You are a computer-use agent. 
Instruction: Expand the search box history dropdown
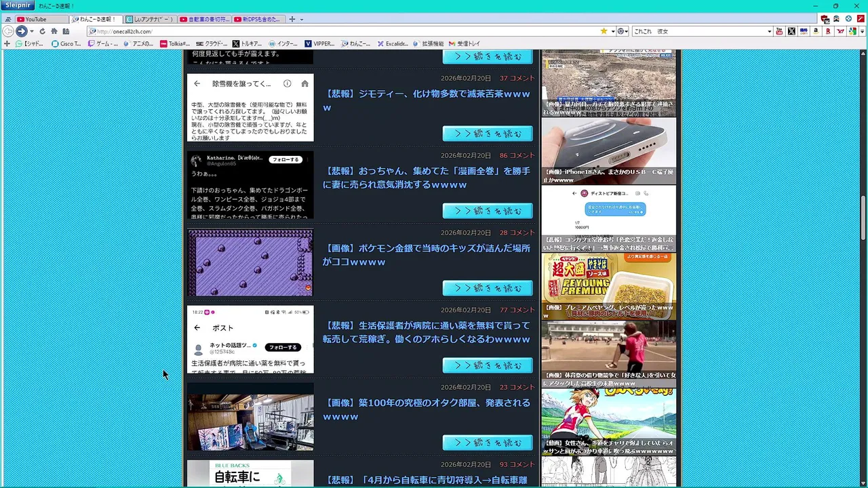coord(769,31)
